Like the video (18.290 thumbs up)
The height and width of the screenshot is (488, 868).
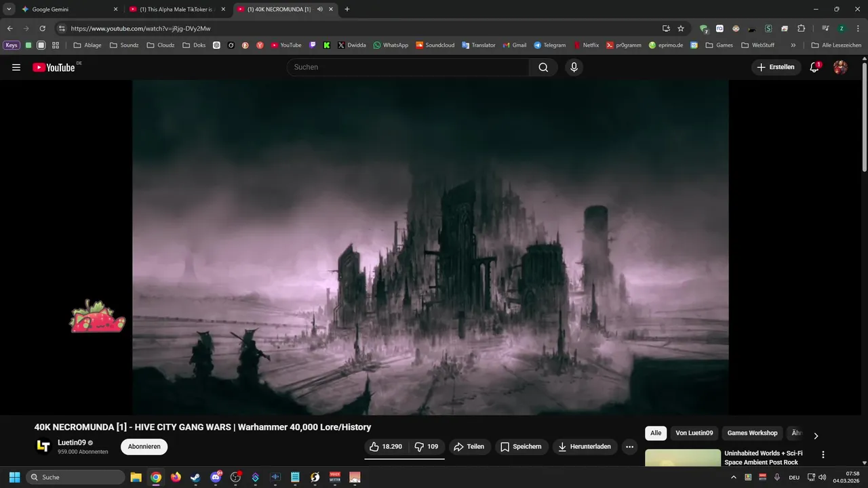[386, 447]
